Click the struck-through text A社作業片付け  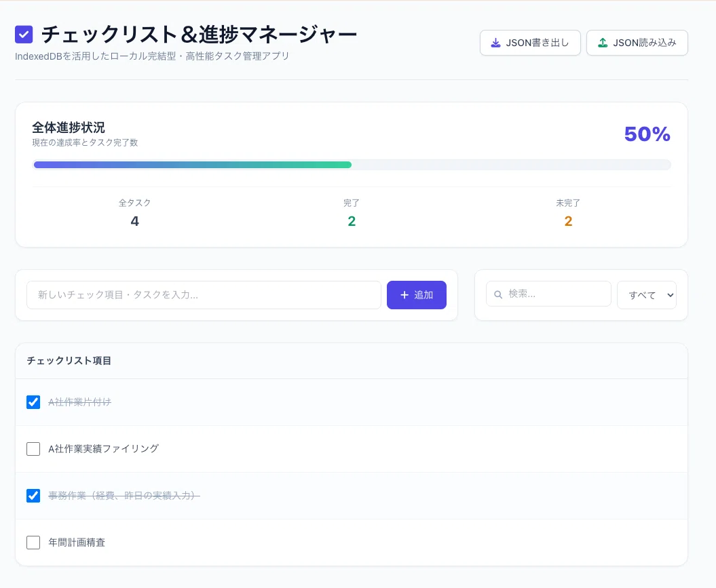click(x=80, y=402)
